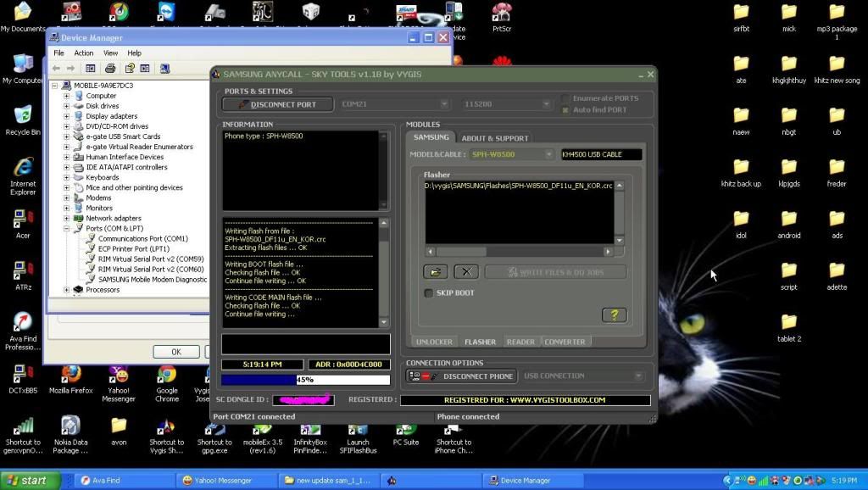Expand Processors tree node
Viewport: 868px width, 490px height.
point(66,290)
